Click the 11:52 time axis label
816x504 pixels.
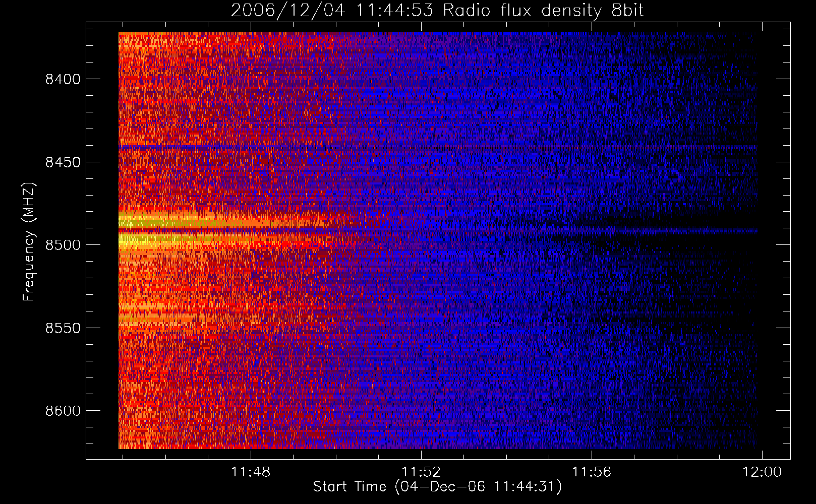click(x=421, y=472)
